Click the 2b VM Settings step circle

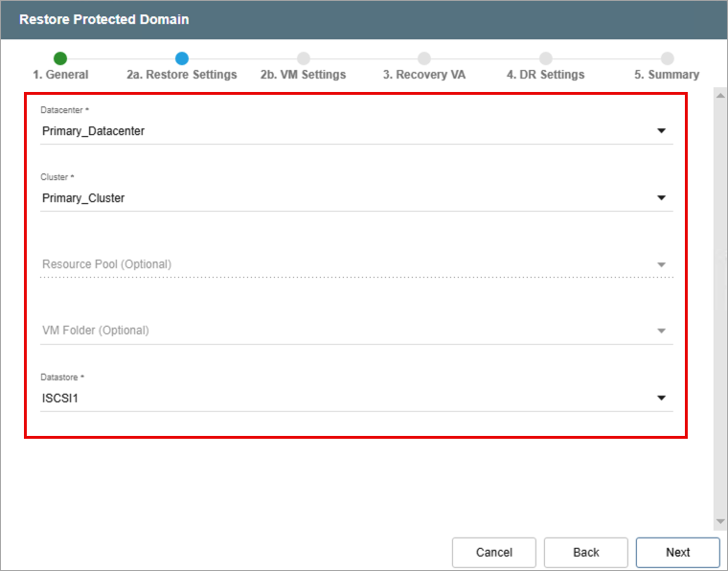point(304,58)
